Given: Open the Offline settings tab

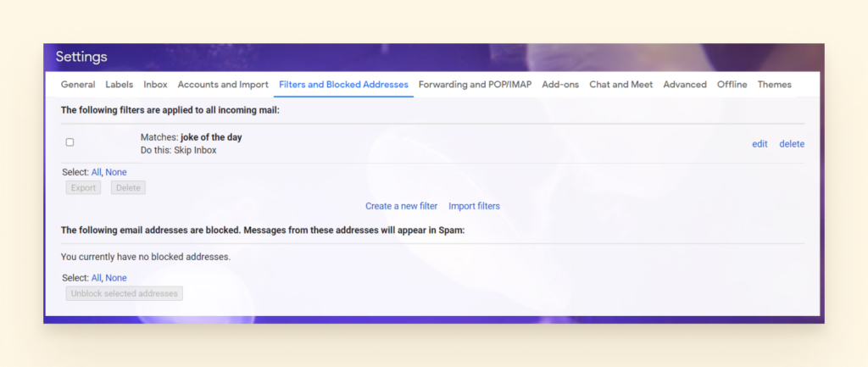Looking at the screenshot, I should (x=732, y=85).
